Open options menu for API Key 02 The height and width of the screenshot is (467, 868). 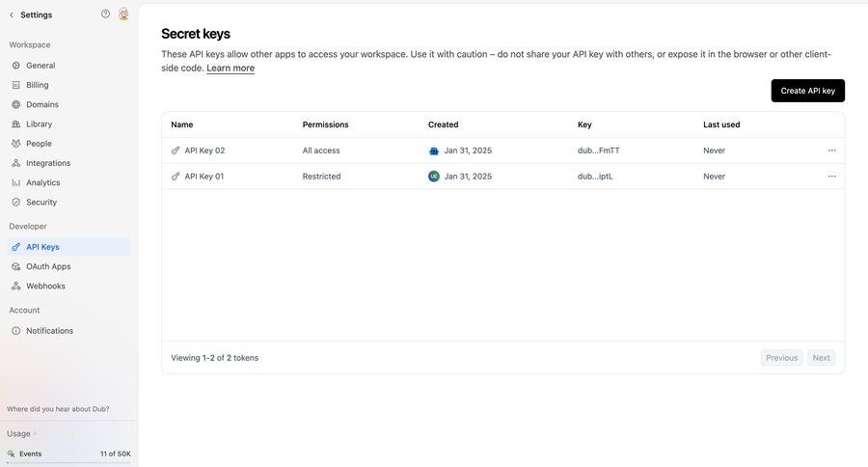click(831, 151)
